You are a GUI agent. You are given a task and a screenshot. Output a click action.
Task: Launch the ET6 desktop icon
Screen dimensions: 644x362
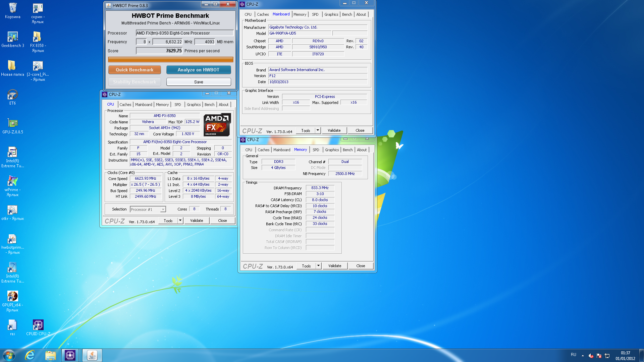coord(12,97)
